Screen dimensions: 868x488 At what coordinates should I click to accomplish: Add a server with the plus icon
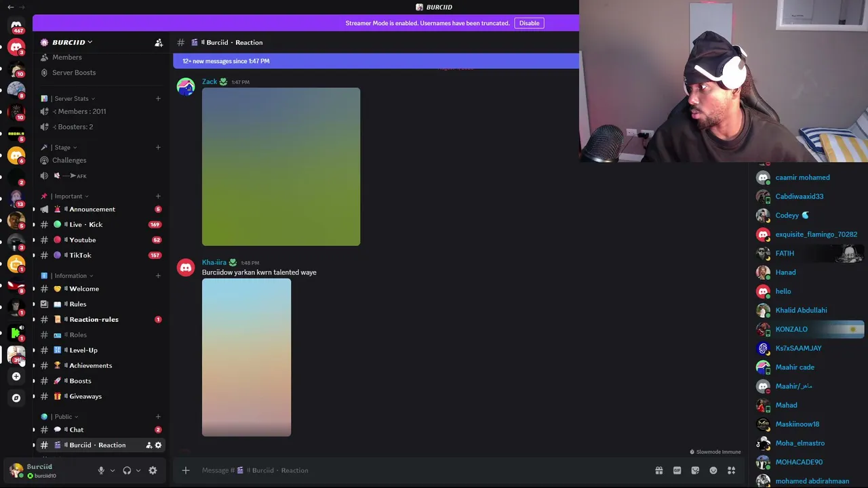pyautogui.click(x=16, y=376)
